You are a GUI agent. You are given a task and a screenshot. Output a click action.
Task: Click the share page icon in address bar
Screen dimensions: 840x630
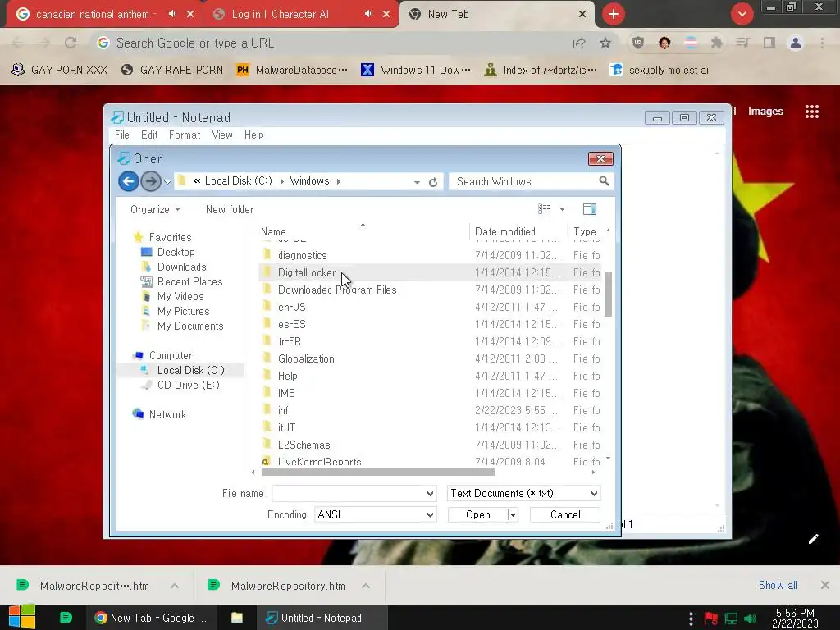[x=579, y=43]
